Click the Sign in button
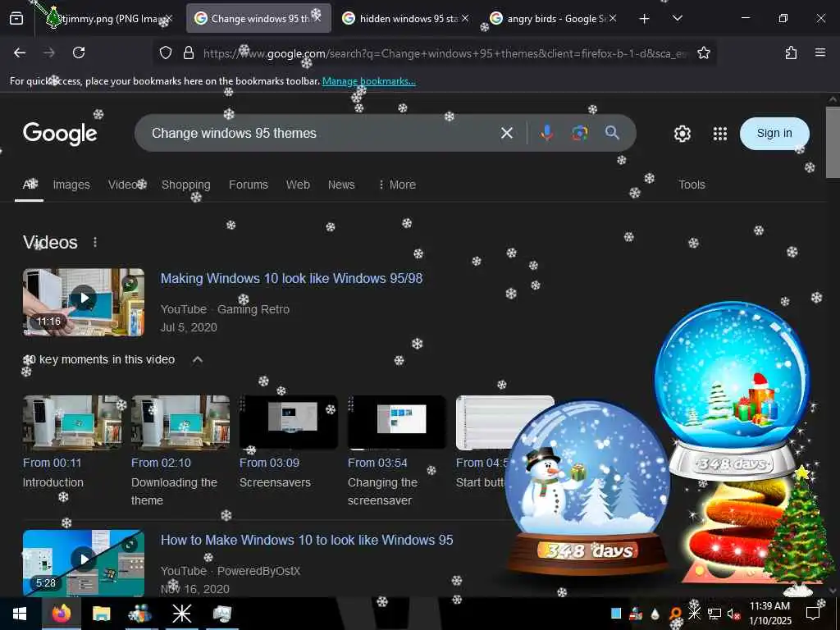The width and height of the screenshot is (840, 630). pos(774,134)
